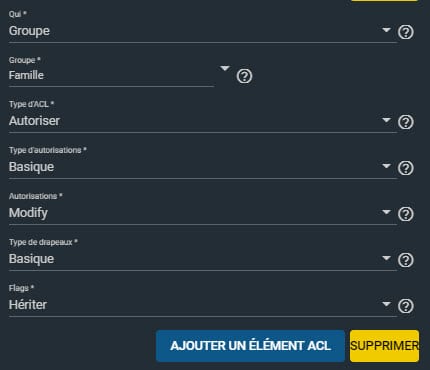Click AJOUTER UN ÉLÉMENT ACL button
The width and height of the screenshot is (430, 370).
click(250, 346)
